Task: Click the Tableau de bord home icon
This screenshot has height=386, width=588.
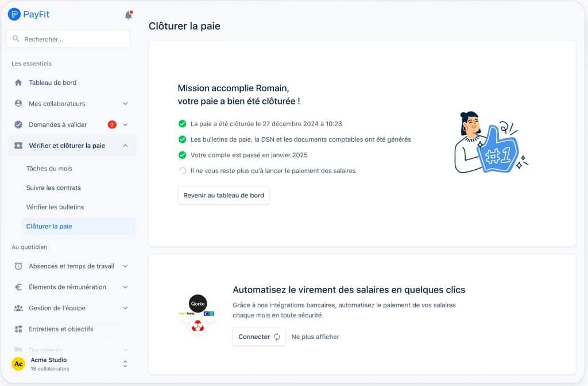Action: pyautogui.click(x=17, y=83)
